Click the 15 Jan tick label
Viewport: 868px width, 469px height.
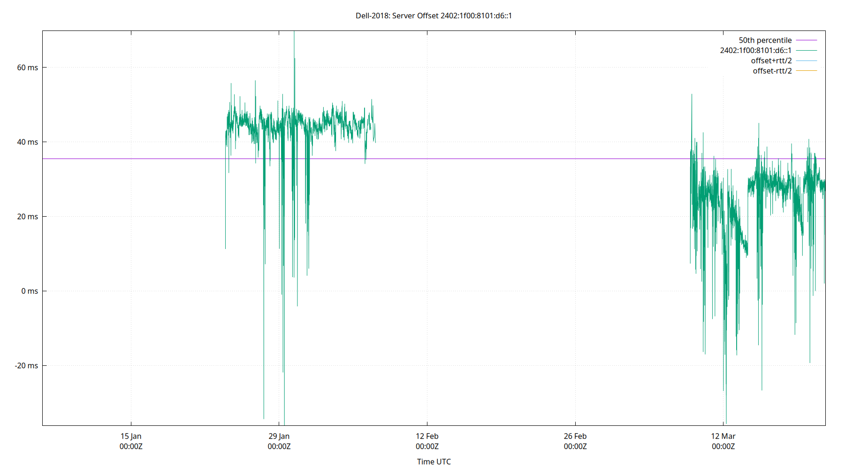[132, 436]
